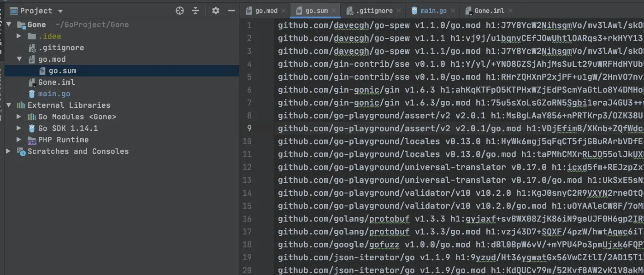Click the Go SDK 1.14.1 icon
The width and height of the screenshot is (644, 275).
tap(32, 129)
